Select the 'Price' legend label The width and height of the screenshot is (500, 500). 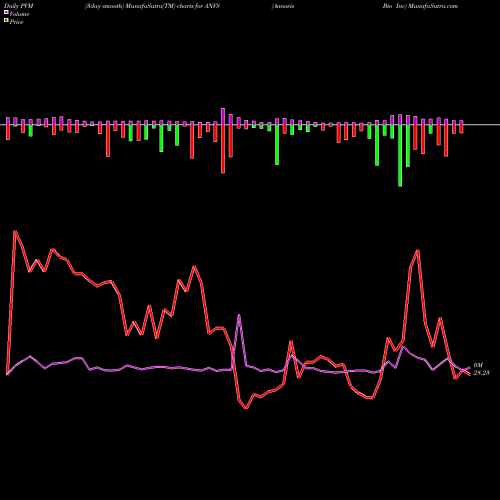16,22
